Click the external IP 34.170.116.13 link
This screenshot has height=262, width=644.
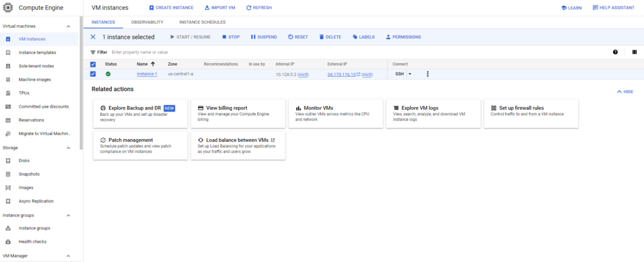pyautogui.click(x=341, y=74)
